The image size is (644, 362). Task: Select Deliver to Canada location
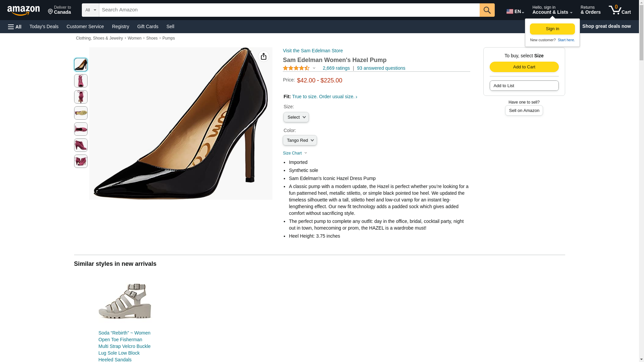[x=59, y=10]
